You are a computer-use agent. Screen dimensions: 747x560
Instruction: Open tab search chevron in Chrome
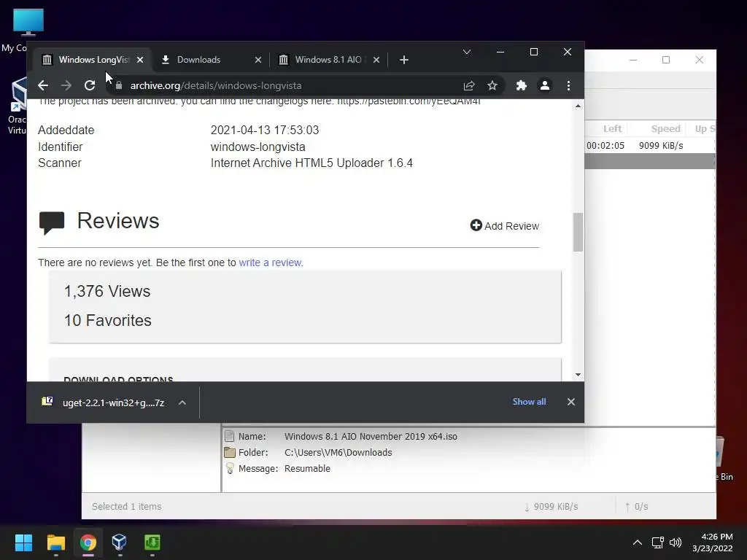467,52
